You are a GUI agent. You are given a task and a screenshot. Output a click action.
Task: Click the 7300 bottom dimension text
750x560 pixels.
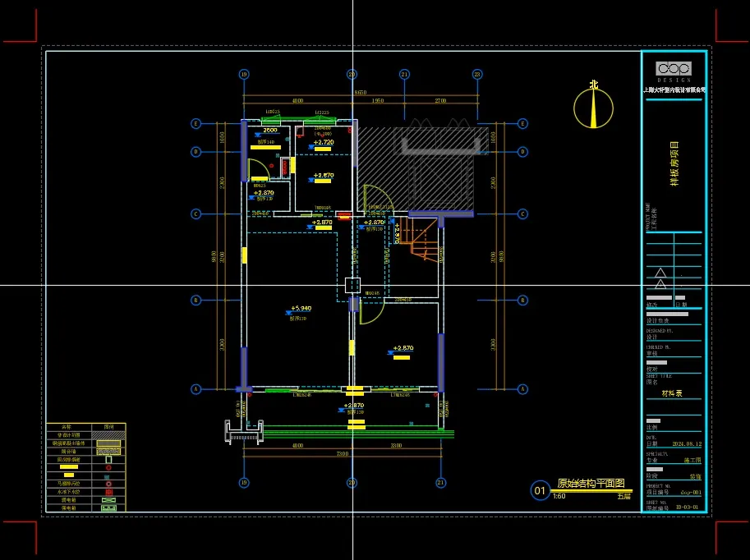[x=343, y=453]
